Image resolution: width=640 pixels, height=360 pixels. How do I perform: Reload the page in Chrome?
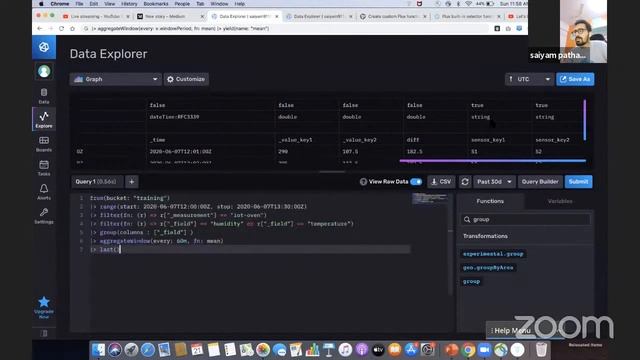(x=61, y=29)
